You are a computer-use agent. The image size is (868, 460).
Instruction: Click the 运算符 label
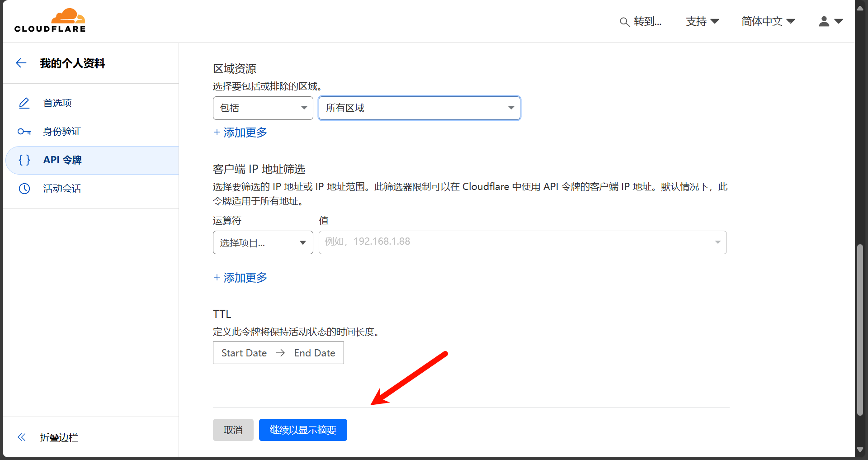point(227,221)
